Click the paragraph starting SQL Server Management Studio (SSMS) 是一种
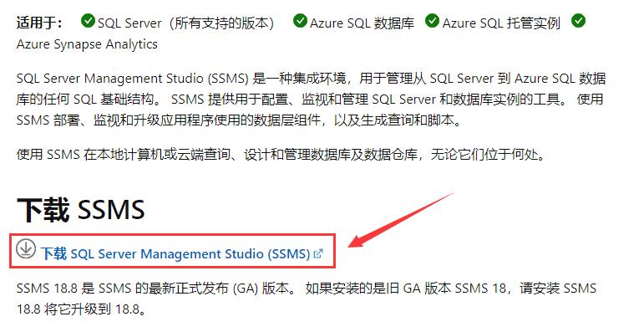This screenshot has width=644, height=332. tap(311, 100)
